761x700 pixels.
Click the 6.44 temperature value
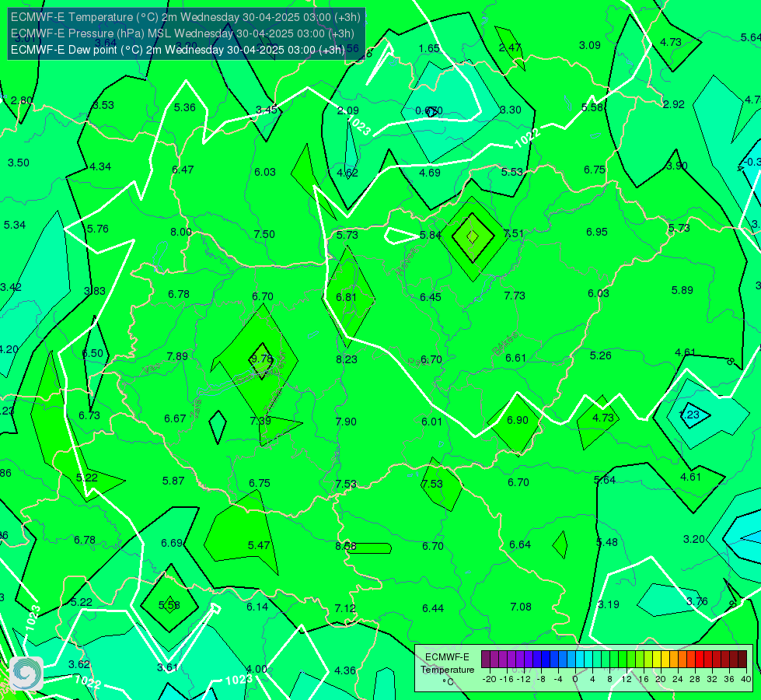[433, 609]
